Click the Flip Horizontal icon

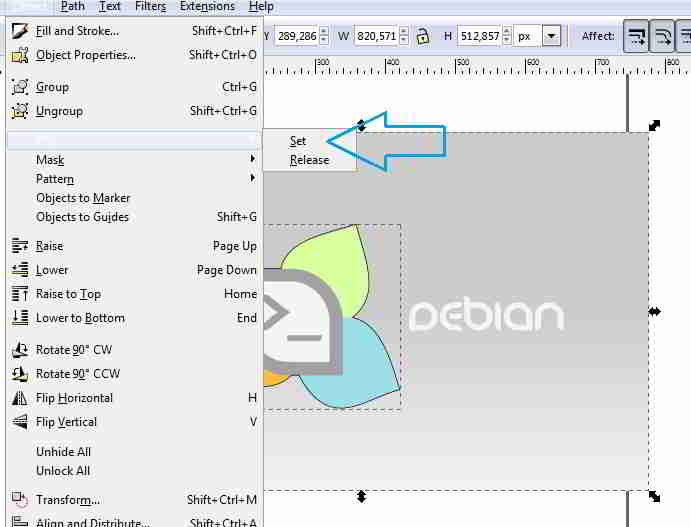pos(19,398)
